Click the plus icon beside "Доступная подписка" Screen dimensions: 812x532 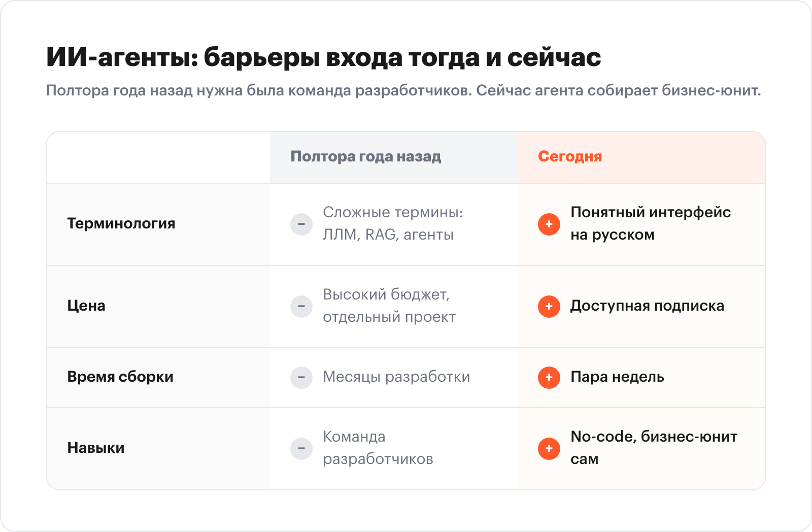tap(549, 307)
